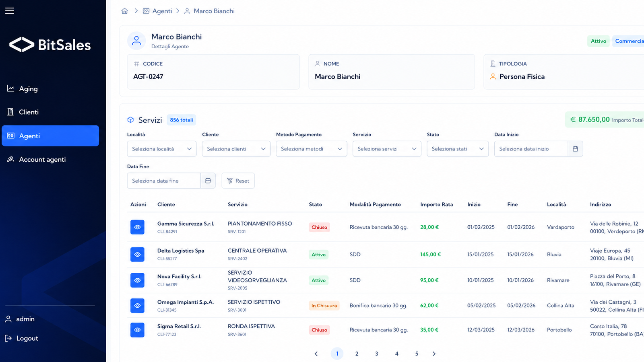Click the Servizio column header
This screenshot has width=644, height=362.
point(237,204)
